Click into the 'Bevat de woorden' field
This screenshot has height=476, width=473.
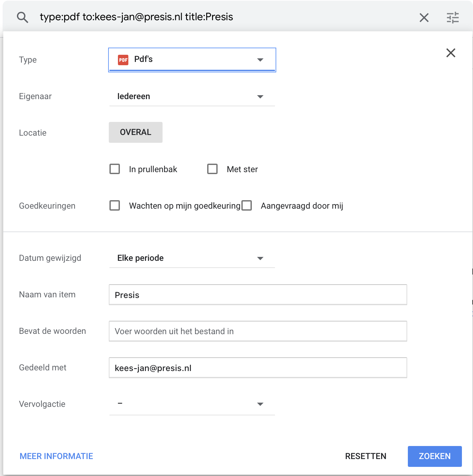coord(258,331)
